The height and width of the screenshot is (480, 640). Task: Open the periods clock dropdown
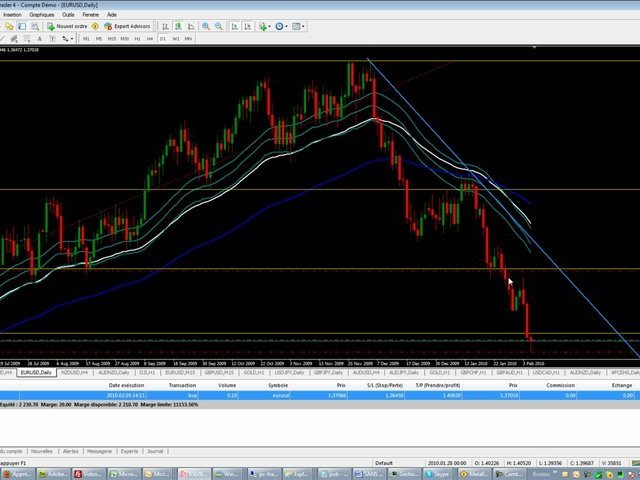coord(281,26)
